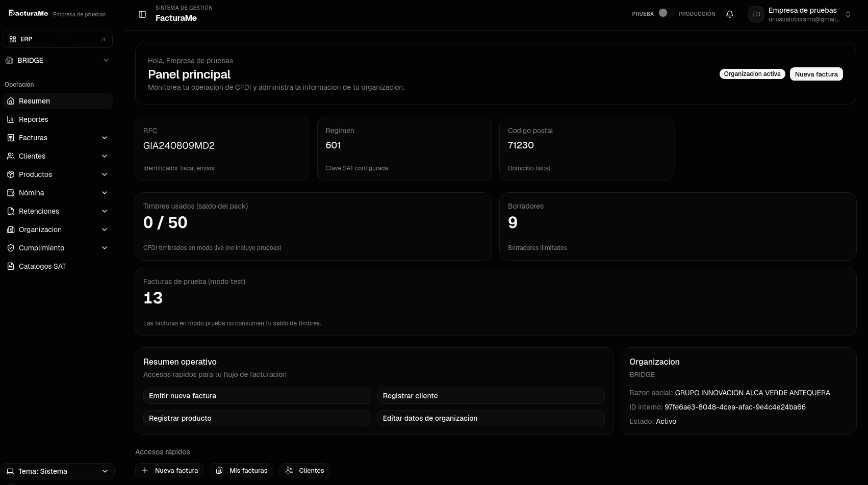The image size is (868, 485).
Task: Click the Tema laptop icon
Action: (10, 471)
